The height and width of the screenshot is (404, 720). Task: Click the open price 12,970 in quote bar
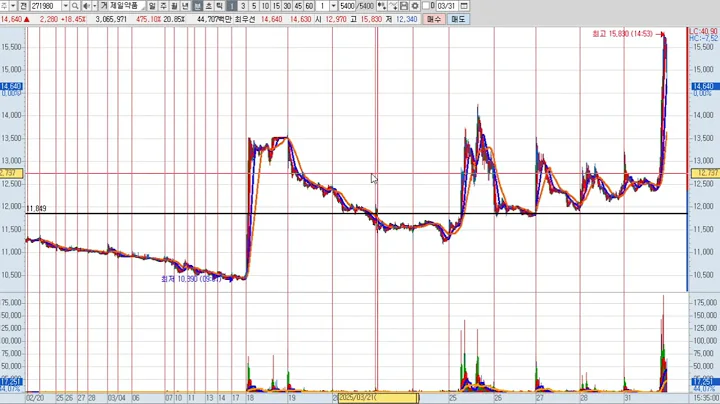tap(336, 19)
